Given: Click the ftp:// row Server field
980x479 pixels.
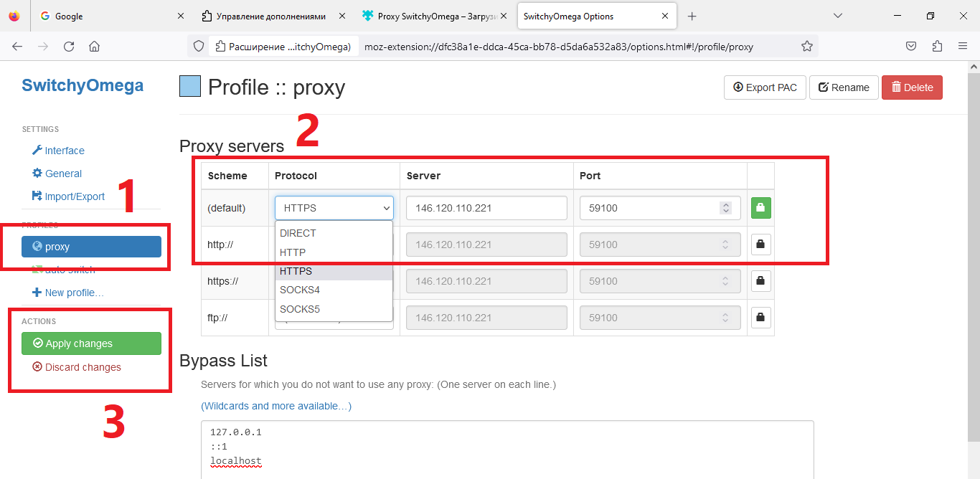Looking at the screenshot, I should coord(486,318).
